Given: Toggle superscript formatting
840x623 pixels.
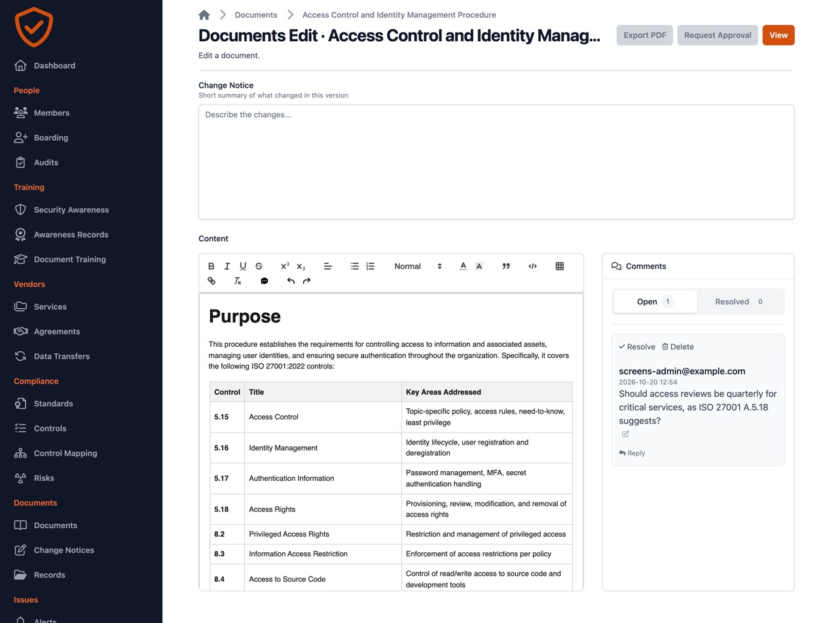Looking at the screenshot, I should pos(285,266).
